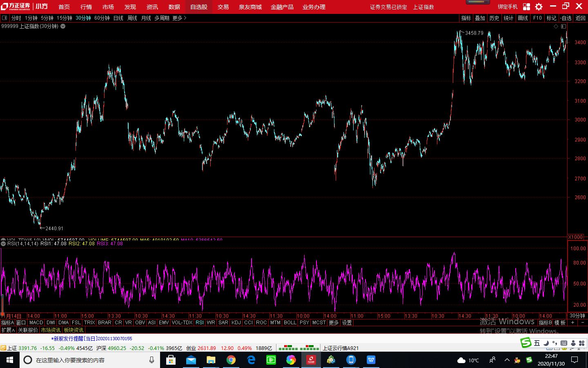Expand 更多 periods dropdown
The width and height of the screenshot is (588, 368).
coord(179,18)
